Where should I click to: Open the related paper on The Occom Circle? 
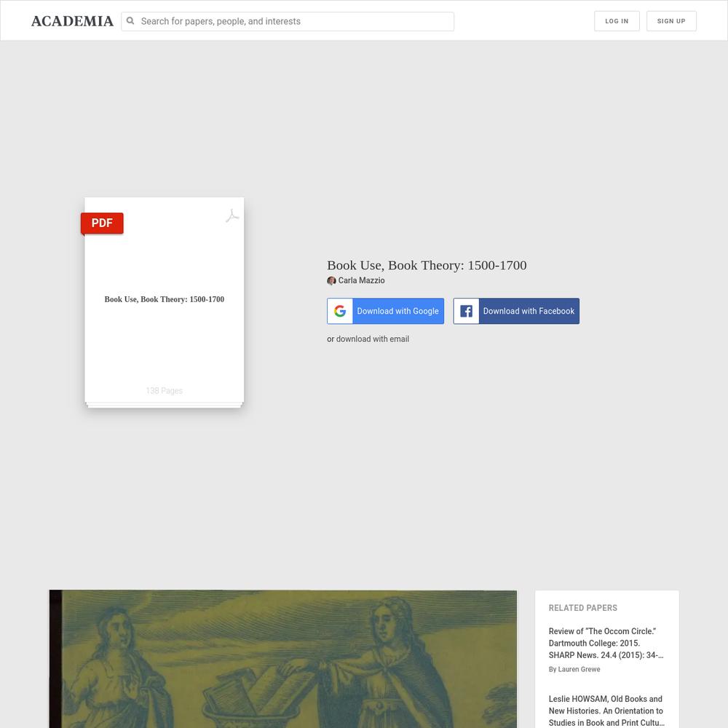[606, 643]
